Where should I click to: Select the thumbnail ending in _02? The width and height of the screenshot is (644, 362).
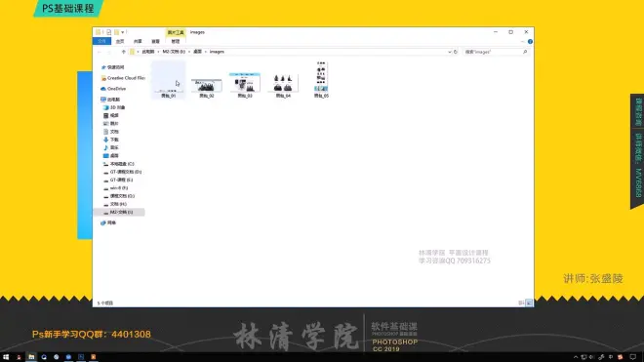pyautogui.click(x=207, y=87)
